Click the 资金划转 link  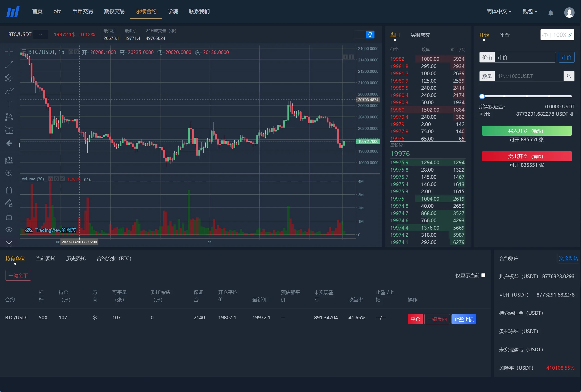point(568,259)
